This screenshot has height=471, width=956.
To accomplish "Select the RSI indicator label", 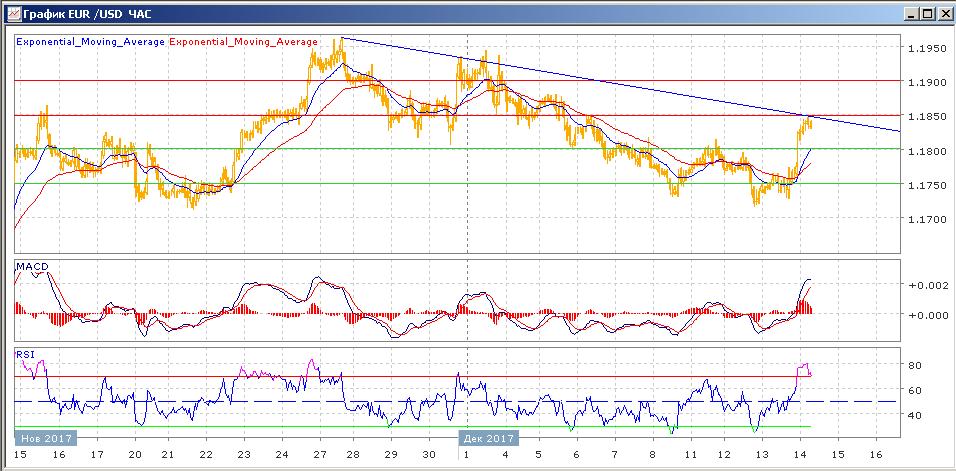I will [x=24, y=353].
